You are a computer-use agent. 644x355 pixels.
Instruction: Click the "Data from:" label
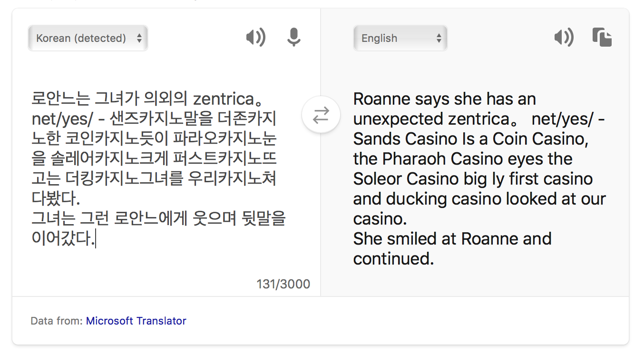click(x=56, y=321)
